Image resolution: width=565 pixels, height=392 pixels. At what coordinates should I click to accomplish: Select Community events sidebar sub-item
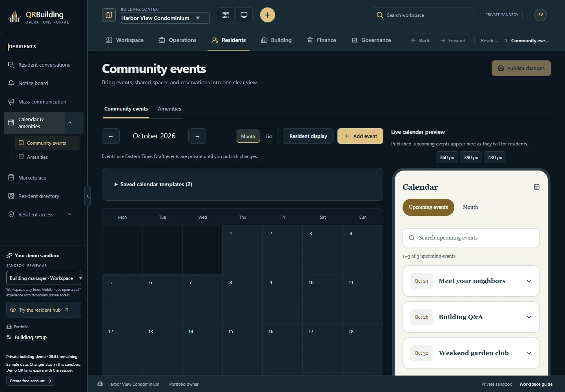coord(47,143)
